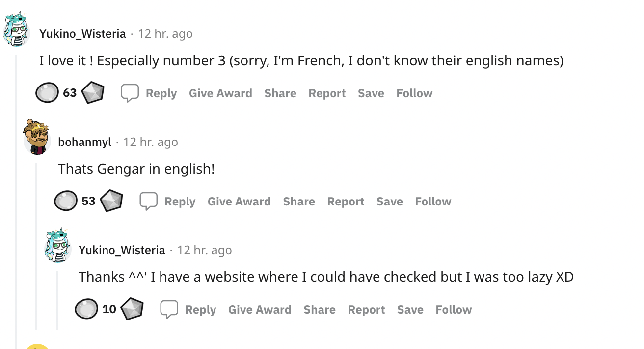The width and height of the screenshot is (644, 349).
Task: Open bohanmyl's avatar profile picture
Action: 37,137
